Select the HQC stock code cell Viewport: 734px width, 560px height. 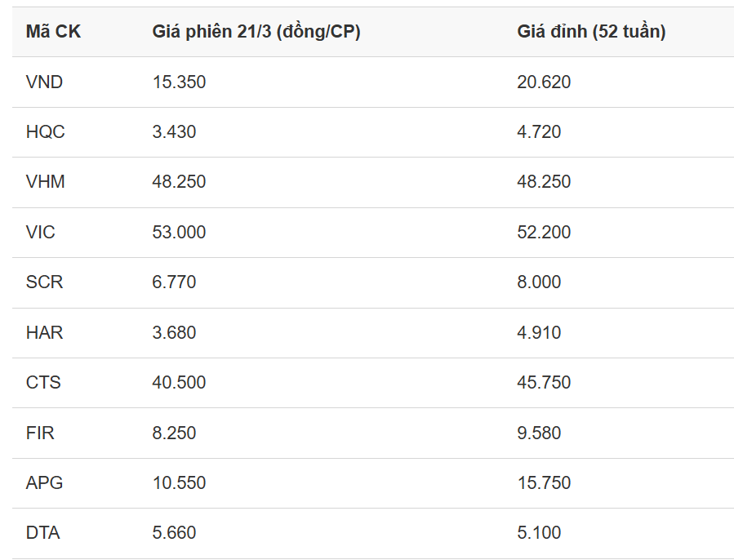[x=45, y=131]
